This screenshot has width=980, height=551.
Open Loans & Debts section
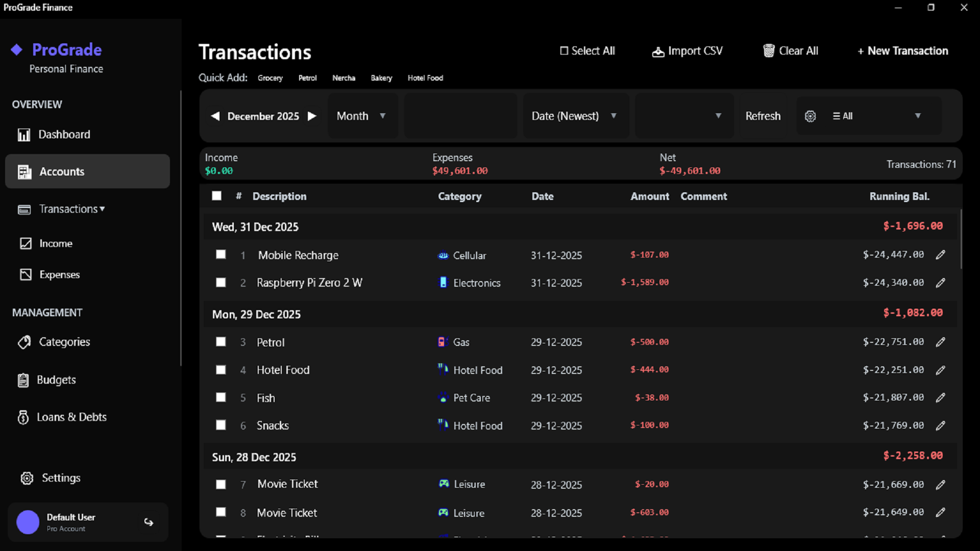(x=71, y=417)
